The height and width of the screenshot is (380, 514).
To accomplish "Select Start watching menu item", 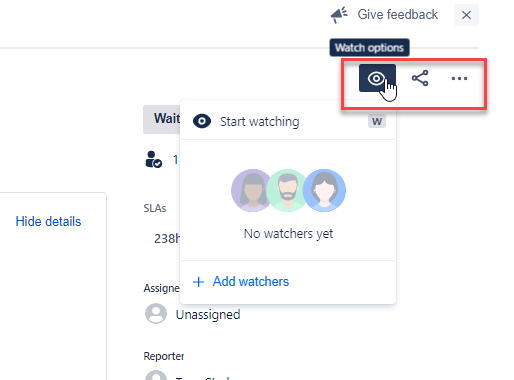I will point(288,121).
